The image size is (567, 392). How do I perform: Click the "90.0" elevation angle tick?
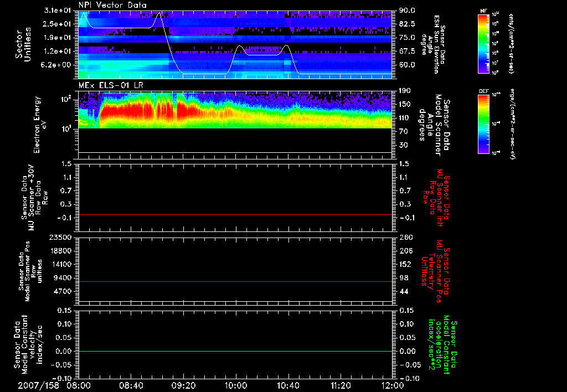pyautogui.click(x=407, y=11)
